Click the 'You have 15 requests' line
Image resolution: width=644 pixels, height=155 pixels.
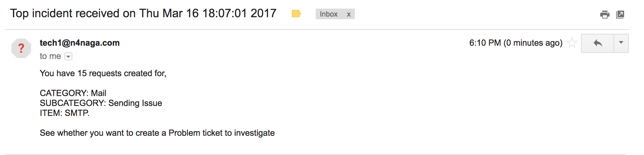click(103, 73)
